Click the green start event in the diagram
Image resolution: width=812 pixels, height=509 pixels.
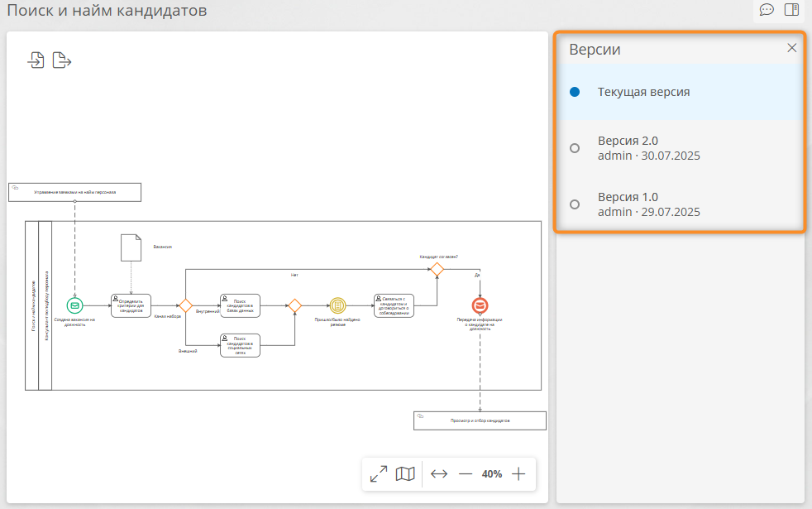(74, 306)
